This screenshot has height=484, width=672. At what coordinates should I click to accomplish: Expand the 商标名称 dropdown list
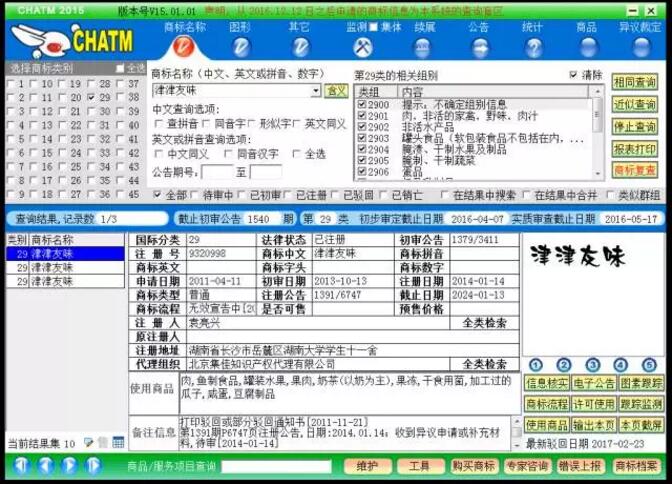pos(316,91)
